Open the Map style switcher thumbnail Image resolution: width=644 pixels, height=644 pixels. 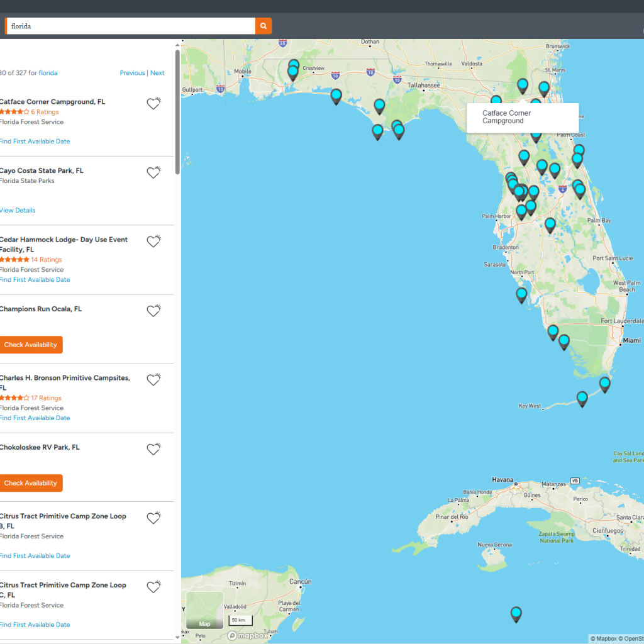point(204,611)
